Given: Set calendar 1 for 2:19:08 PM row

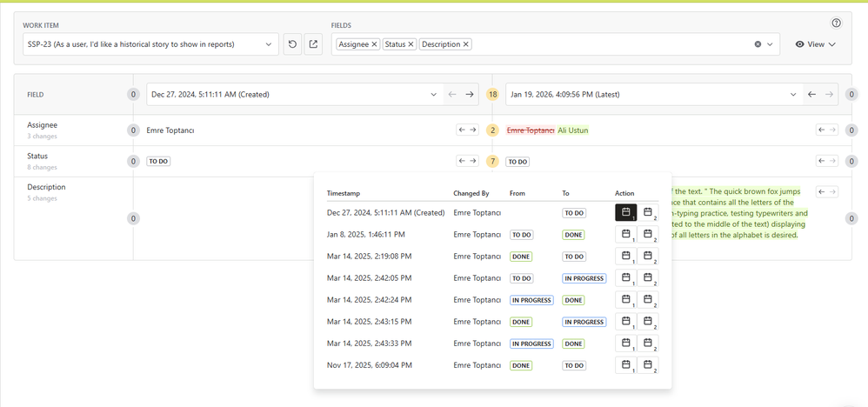Looking at the screenshot, I should click(626, 257).
